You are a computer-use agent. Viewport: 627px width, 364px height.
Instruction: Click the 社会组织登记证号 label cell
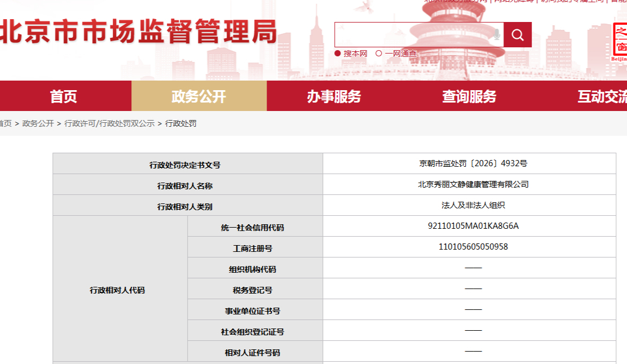(x=255, y=330)
